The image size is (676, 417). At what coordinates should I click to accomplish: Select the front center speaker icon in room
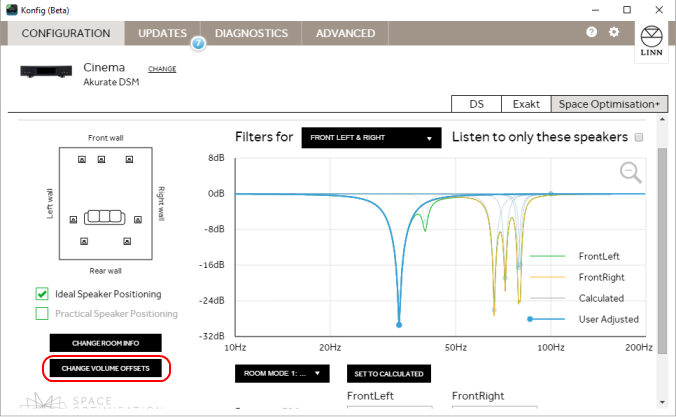tap(101, 160)
